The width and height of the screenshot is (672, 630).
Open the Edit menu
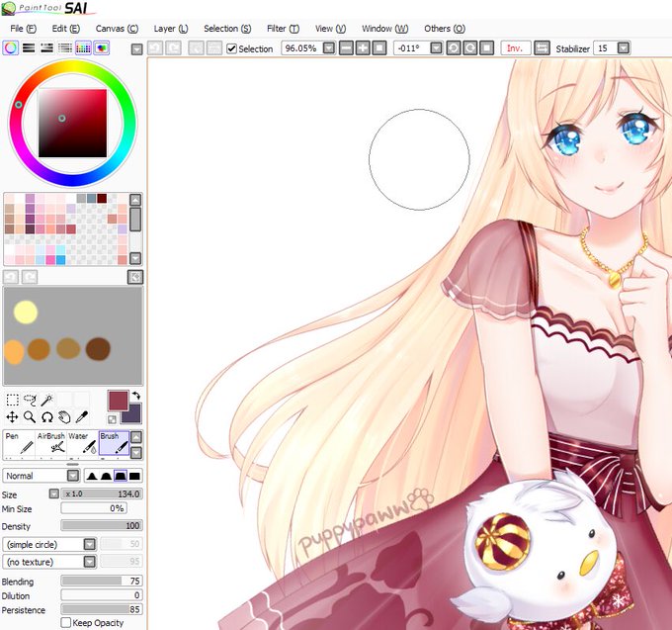tap(65, 29)
